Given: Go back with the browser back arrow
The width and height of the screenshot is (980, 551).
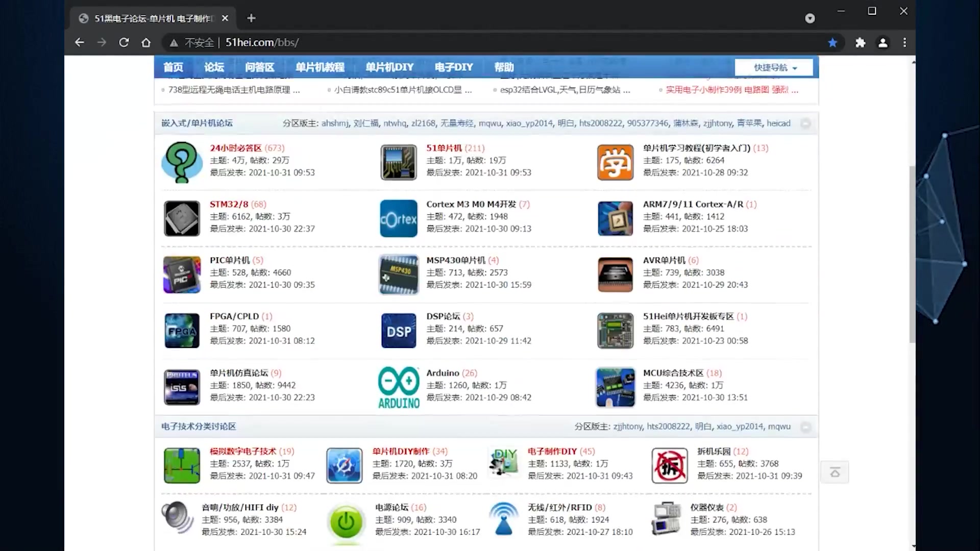Looking at the screenshot, I should (x=79, y=43).
